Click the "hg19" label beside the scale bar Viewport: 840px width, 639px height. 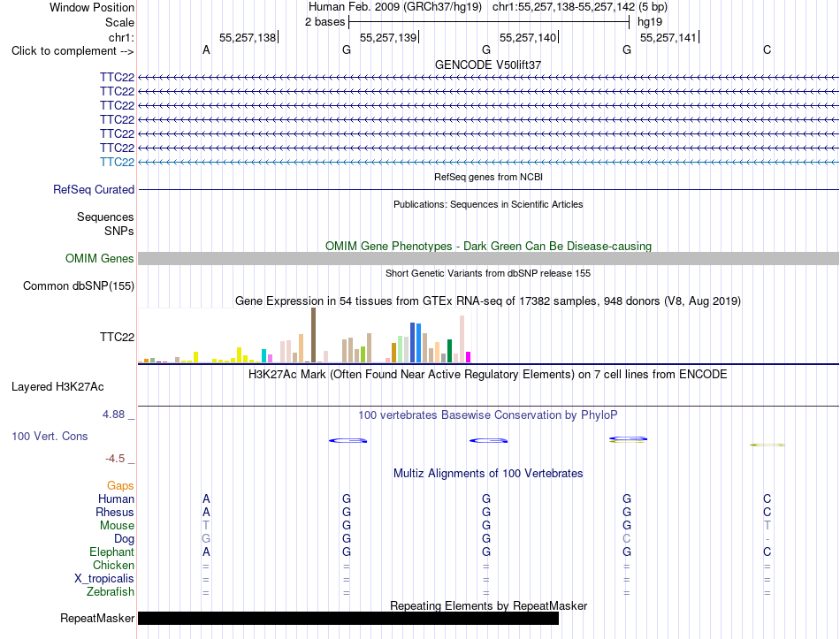coord(650,22)
